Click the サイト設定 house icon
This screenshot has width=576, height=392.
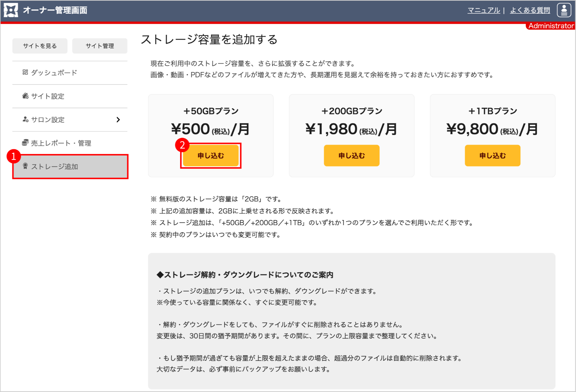tap(25, 96)
